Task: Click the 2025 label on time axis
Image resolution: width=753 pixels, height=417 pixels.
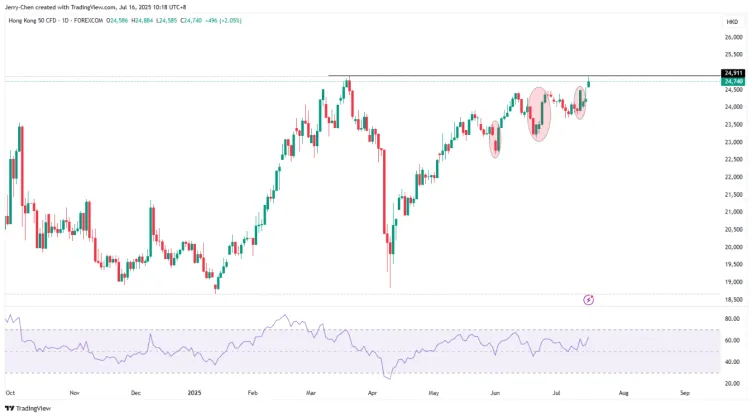Action: tap(193, 394)
